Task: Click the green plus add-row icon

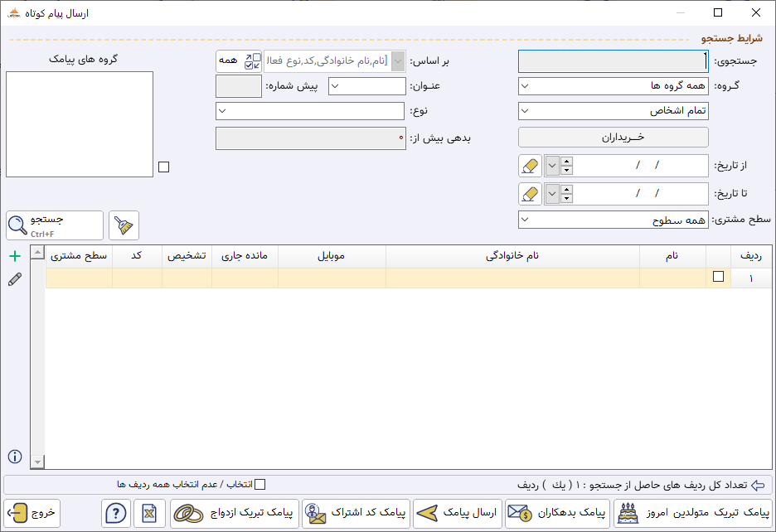Action: point(14,257)
